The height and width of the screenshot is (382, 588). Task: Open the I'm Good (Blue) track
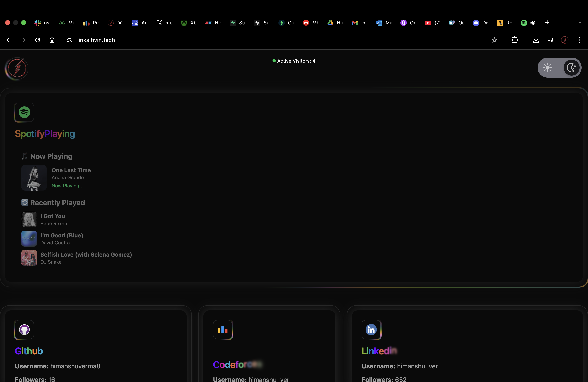point(62,235)
